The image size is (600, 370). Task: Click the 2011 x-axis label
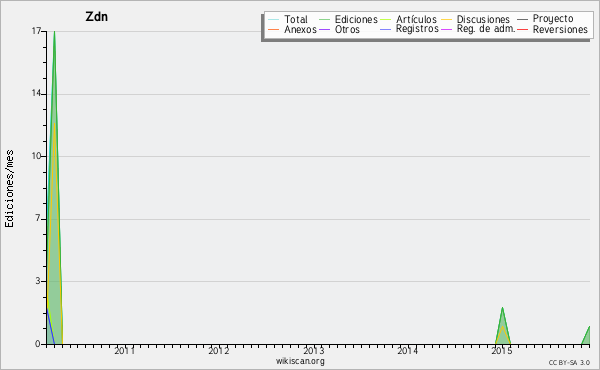pyautogui.click(x=125, y=350)
